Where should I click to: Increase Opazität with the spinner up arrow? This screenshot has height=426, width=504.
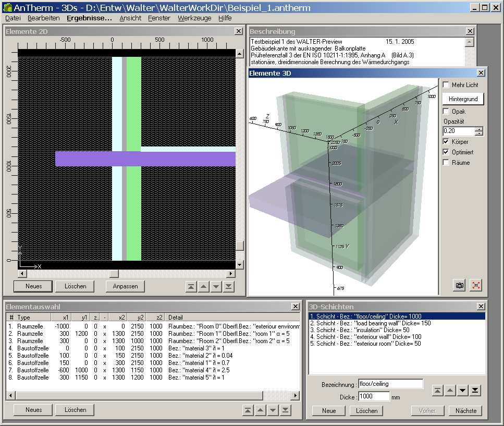pos(479,129)
